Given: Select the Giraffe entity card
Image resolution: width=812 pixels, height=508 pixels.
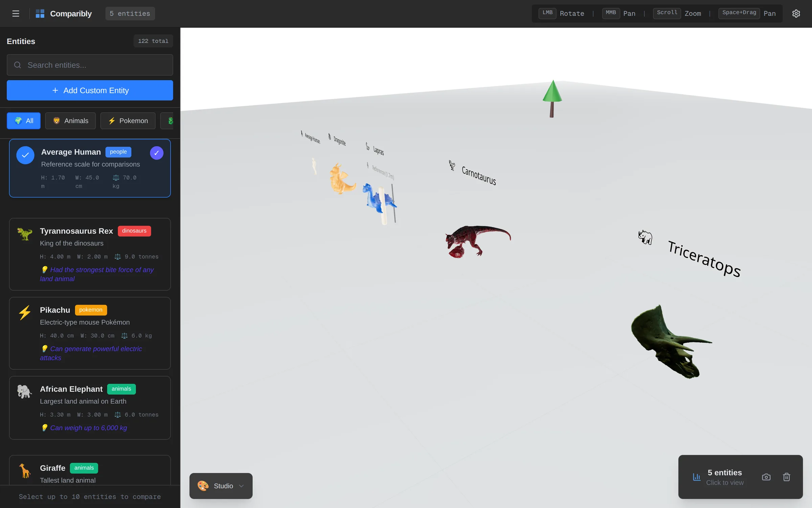Looking at the screenshot, I should point(90,470).
